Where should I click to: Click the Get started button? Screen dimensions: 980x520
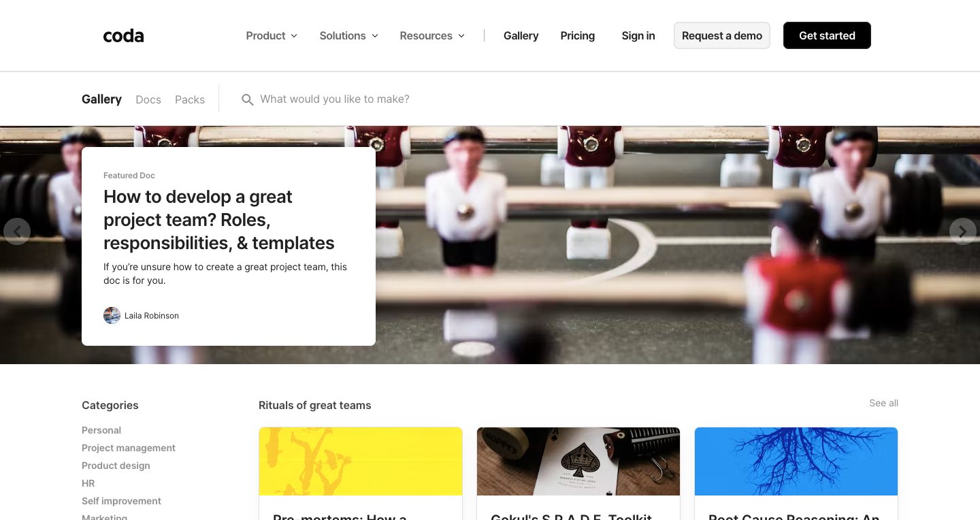click(x=827, y=35)
